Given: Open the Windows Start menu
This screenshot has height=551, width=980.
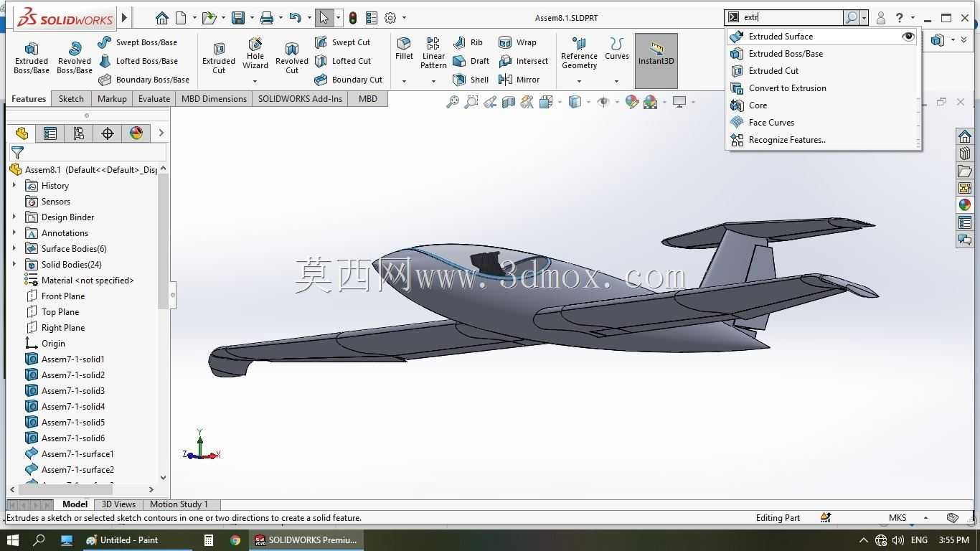Looking at the screenshot, I should click(13, 540).
